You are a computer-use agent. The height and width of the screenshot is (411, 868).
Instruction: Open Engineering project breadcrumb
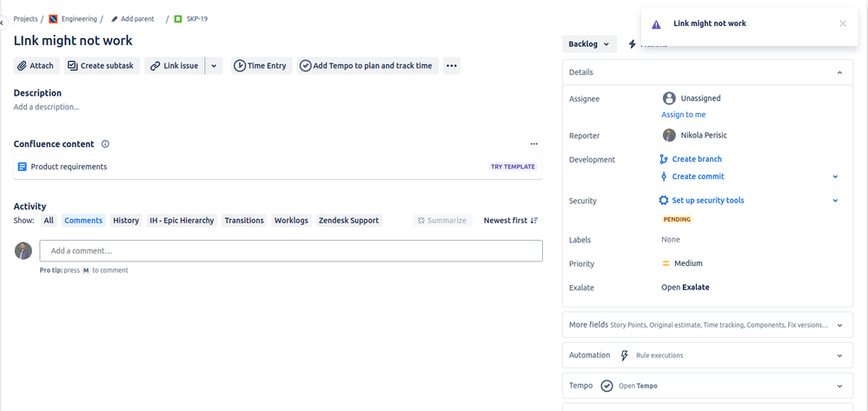(x=78, y=19)
